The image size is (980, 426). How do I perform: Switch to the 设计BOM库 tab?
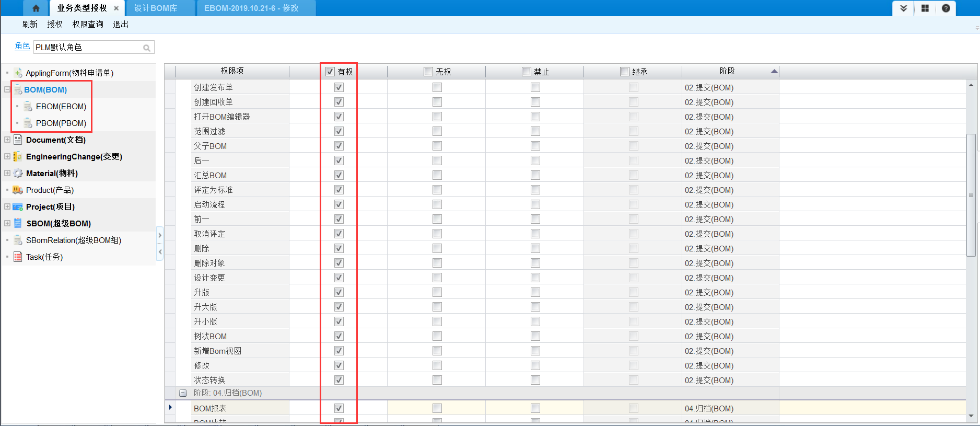156,8
